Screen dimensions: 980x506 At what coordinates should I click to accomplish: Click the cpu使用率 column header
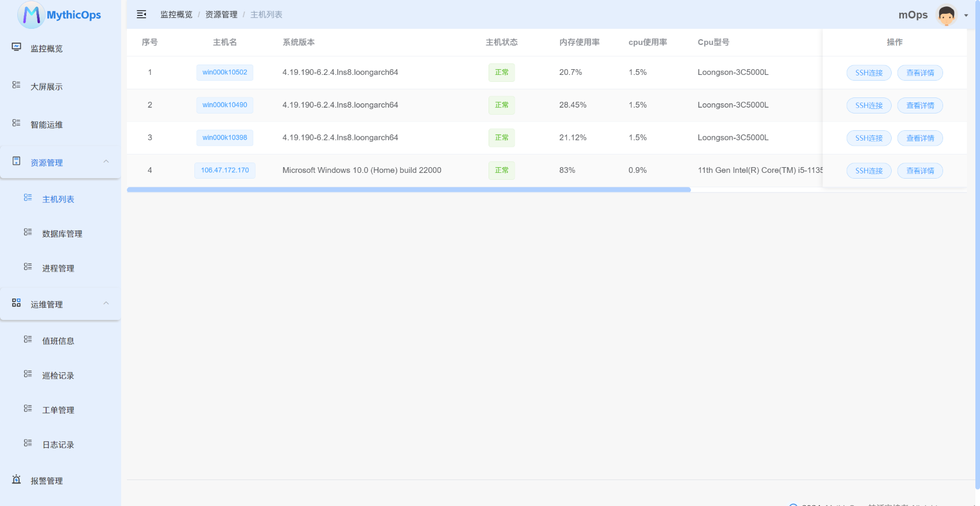(x=648, y=42)
